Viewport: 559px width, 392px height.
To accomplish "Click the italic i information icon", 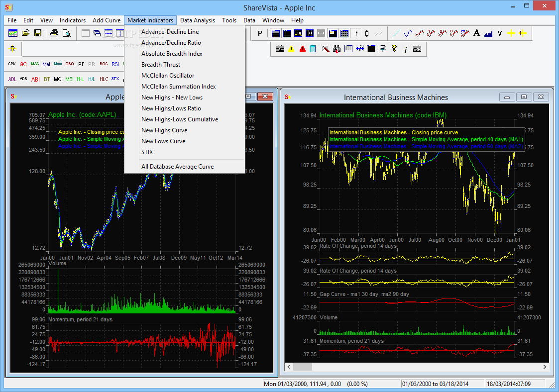I will pyautogui.click(x=406, y=49).
